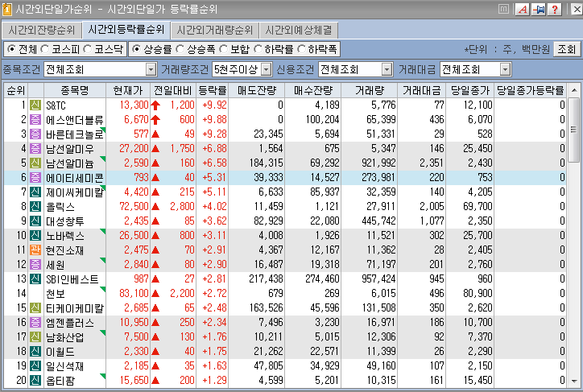Click the 증 badge next to 남선알미우
The image size is (583, 392).
[35, 149]
